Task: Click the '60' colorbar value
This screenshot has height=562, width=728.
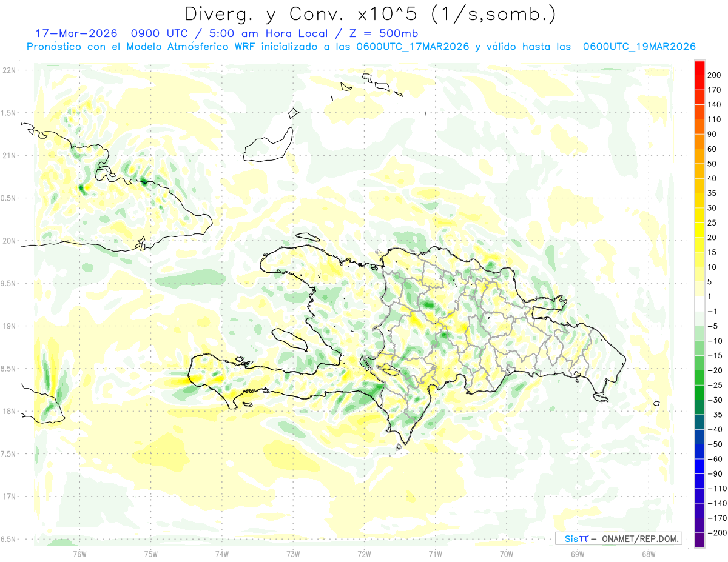Action: pyautogui.click(x=712, y=149)
